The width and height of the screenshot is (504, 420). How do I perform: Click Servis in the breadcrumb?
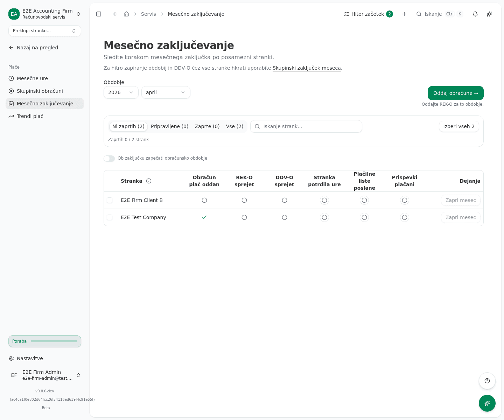(x=148, y=14)
